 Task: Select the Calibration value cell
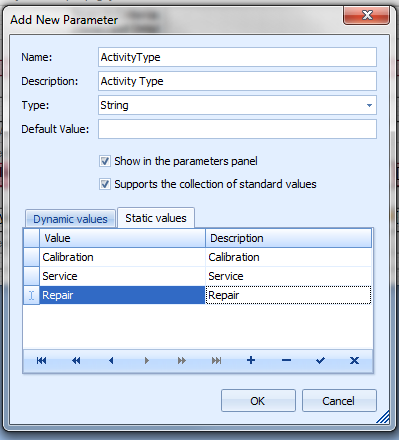122,257
